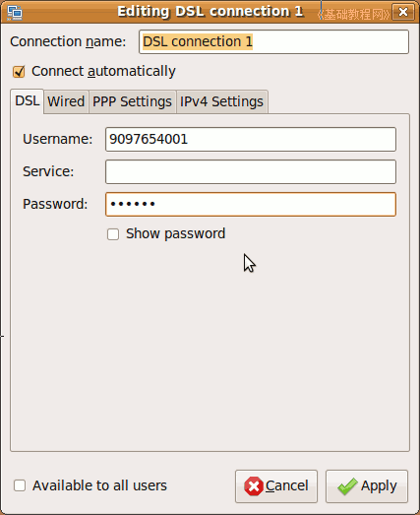
Task: Close the Editing DSL connection dialog
Action: point(403,12)
